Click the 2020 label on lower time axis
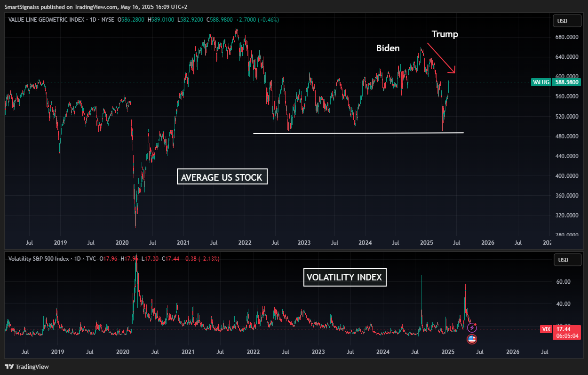Viewport: 588px width, 375px height. pyautogui.click(x=122, y=351)
